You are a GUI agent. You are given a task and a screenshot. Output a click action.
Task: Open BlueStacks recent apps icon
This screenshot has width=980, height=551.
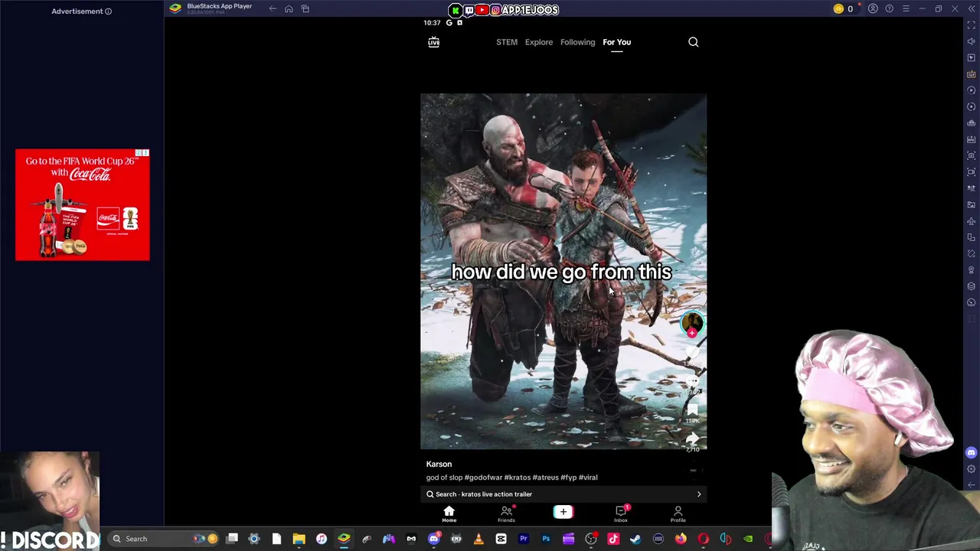click(x=305, y=8)
